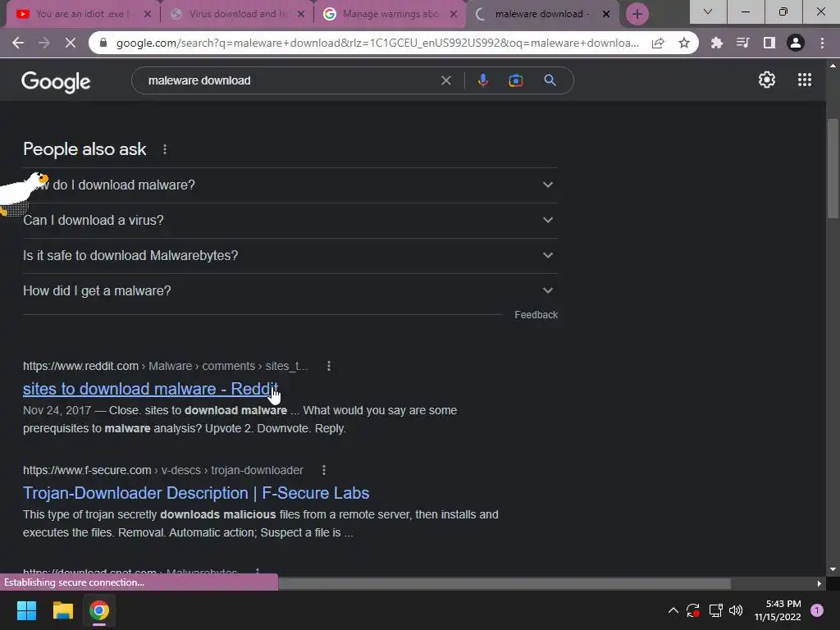840x630 pixels.
Task: Click the address bar URL
Action: click(377, 43)
